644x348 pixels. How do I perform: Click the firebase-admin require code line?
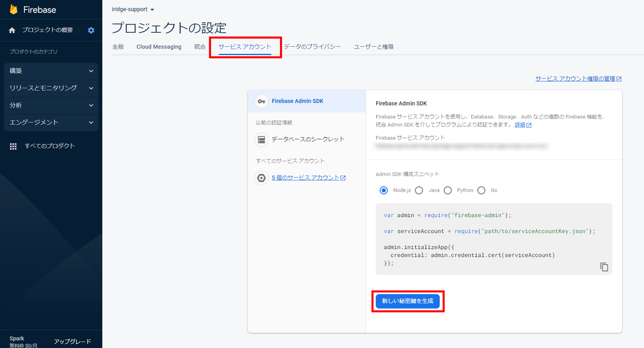[447, 215]
